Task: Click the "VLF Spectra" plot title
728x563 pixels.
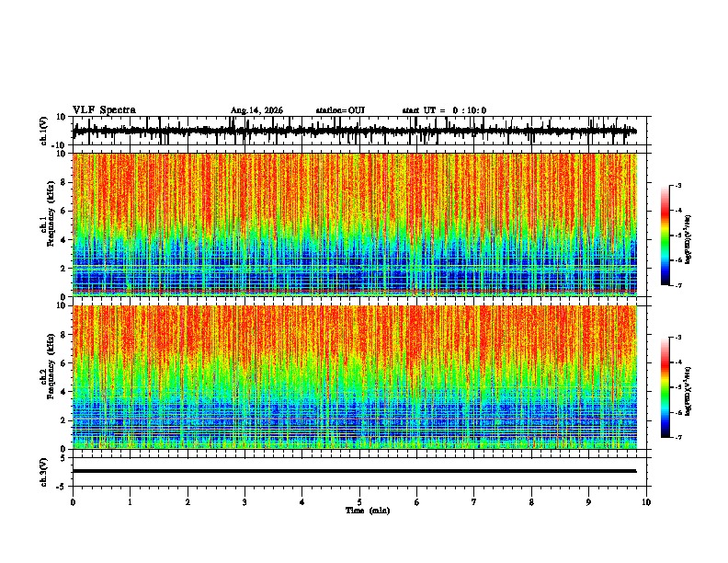Action: coord(104,109)
